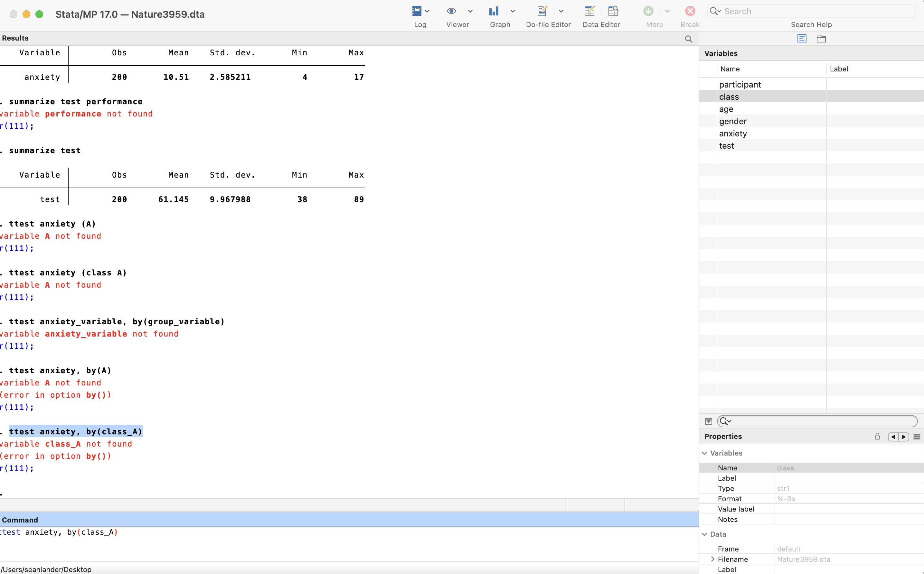
Task: Click the Command input field
Action: (342, 543)
